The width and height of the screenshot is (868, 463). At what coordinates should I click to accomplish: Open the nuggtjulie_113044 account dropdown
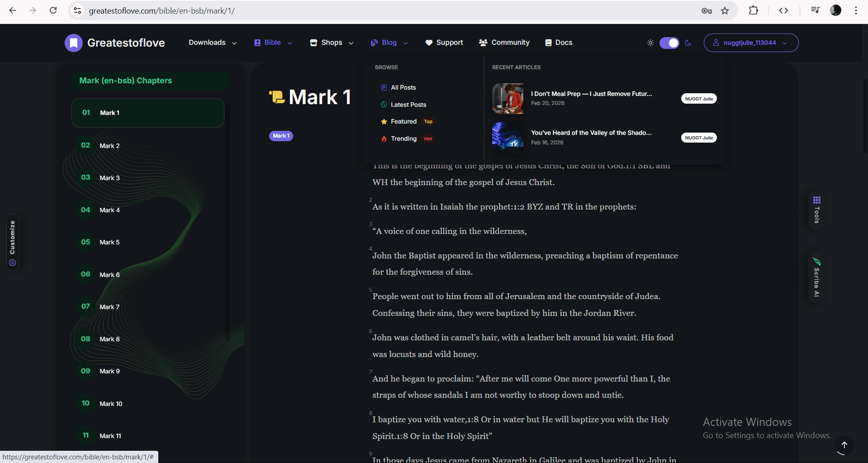(x=751, y=43)
